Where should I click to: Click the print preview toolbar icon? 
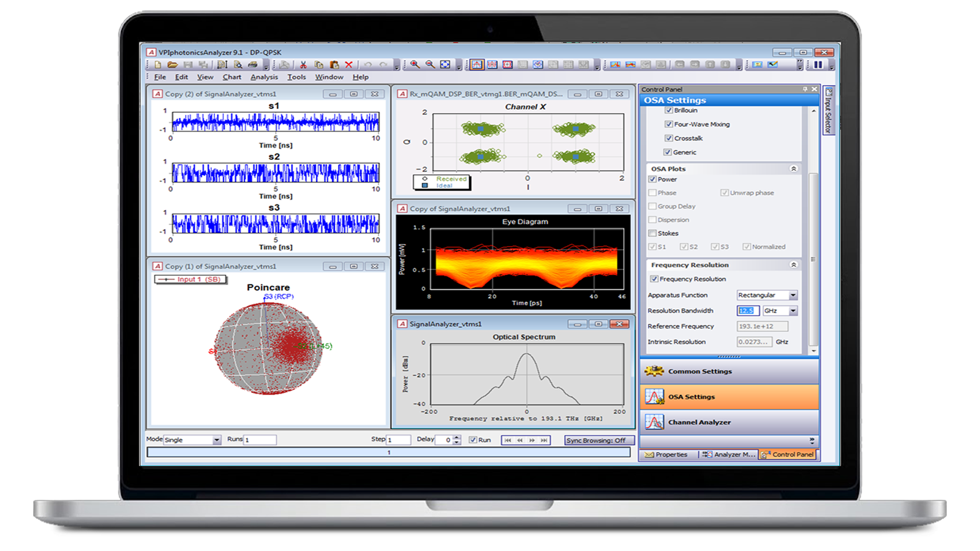238,64
